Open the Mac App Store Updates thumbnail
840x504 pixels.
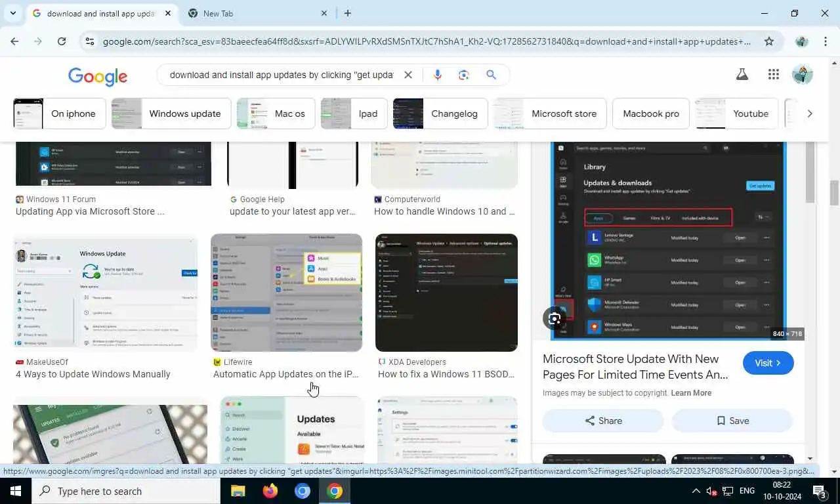click(292, 430)
